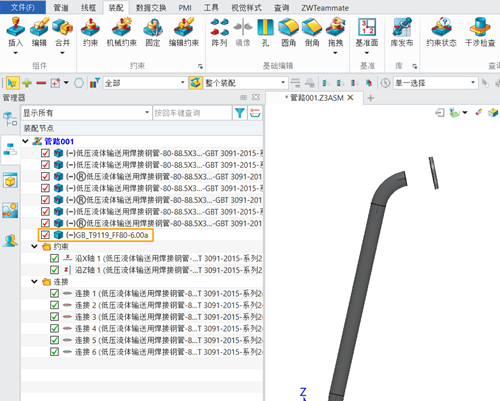The height and width of the screenshot is (401, 500).
Task: Close the 管理器 panel
Action: (256, 97)
